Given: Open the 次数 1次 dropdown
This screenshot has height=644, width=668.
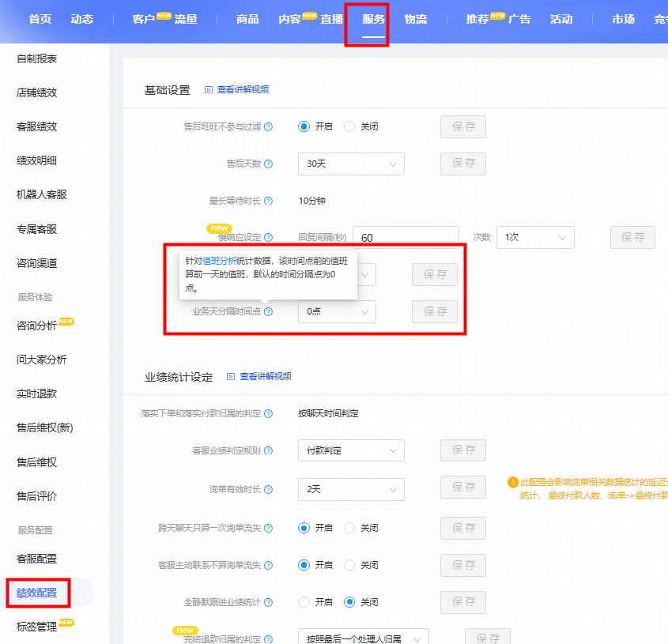Looking at the screenshot, I should pos(535,238).
